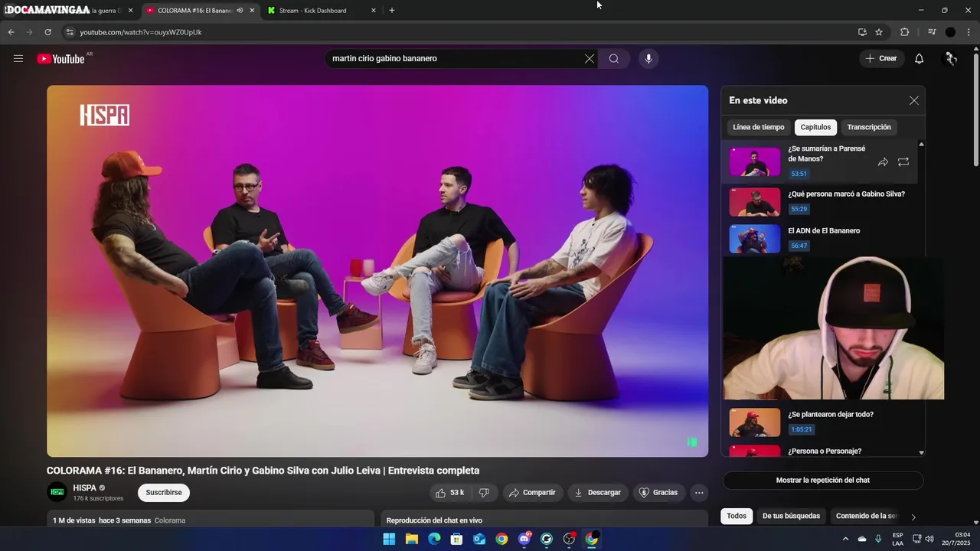Open the Windows Start button

coord(389,539)
